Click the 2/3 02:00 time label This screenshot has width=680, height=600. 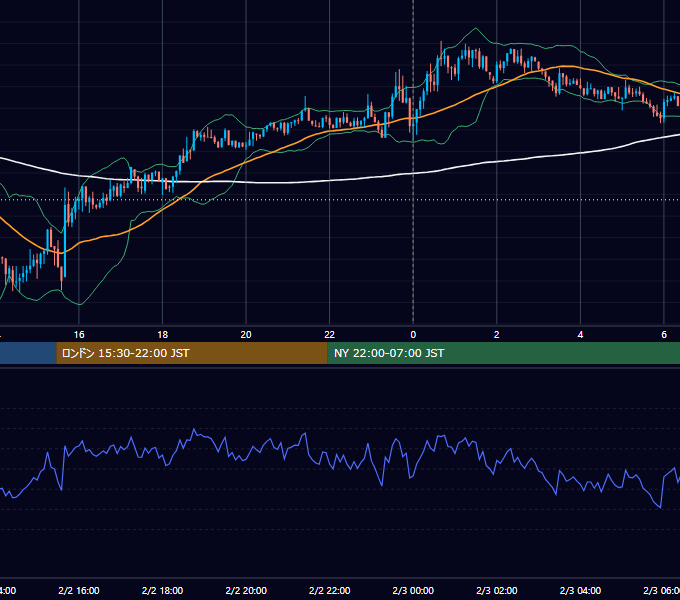497,590
